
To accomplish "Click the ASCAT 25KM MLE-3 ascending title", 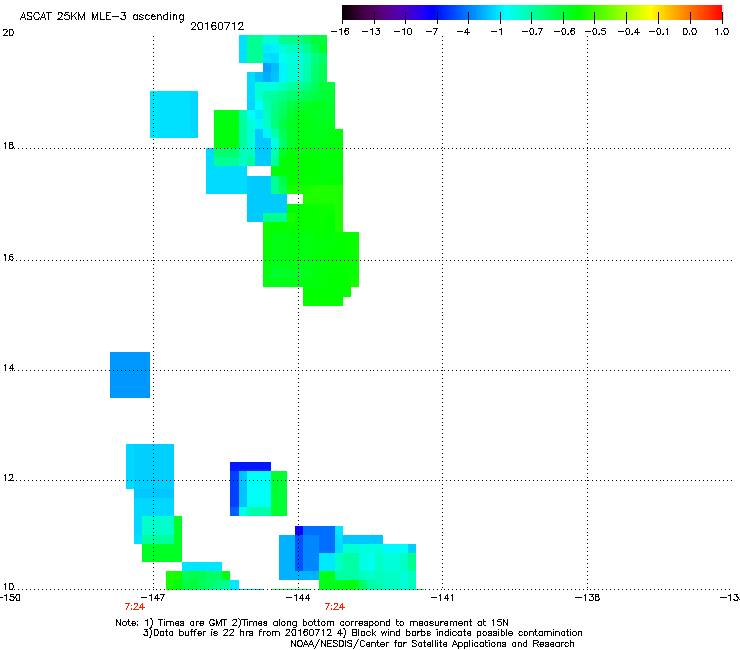I will [102, 16].
